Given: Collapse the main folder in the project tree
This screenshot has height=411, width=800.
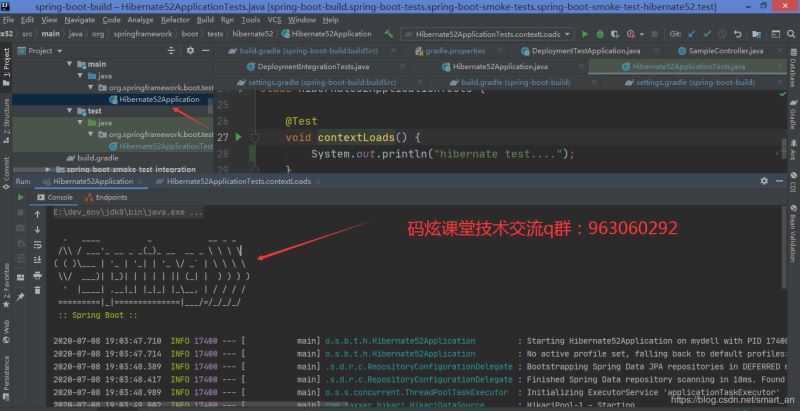Looking at the screenshot, I should pos(70,64).
